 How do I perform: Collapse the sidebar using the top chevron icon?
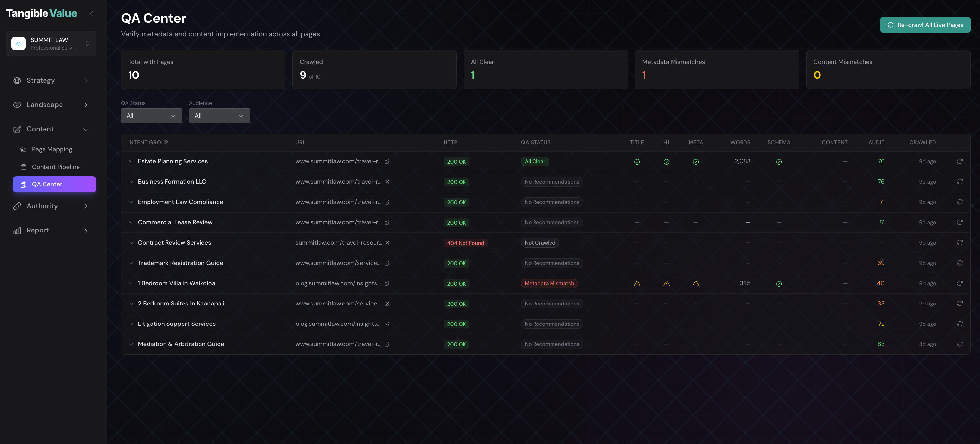point(91,13)
